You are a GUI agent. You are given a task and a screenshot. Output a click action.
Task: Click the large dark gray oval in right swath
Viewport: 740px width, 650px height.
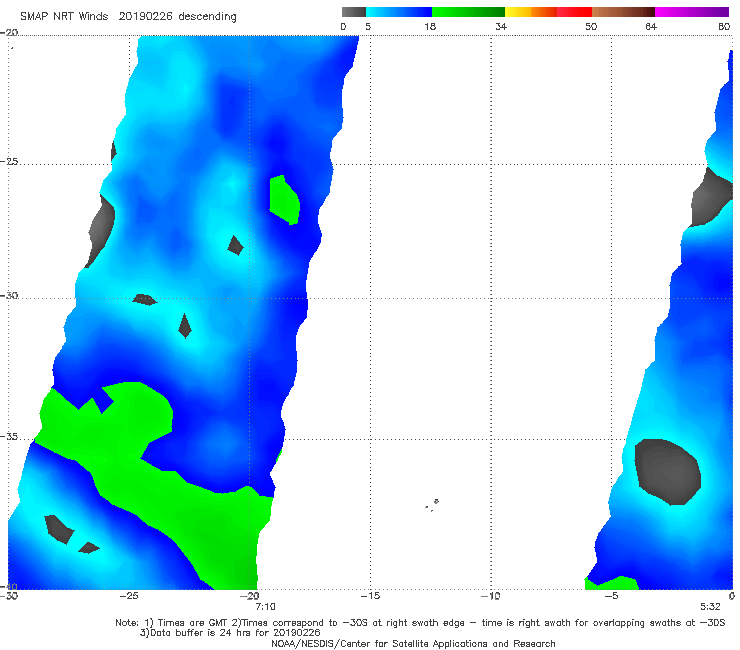coord(667,472)
